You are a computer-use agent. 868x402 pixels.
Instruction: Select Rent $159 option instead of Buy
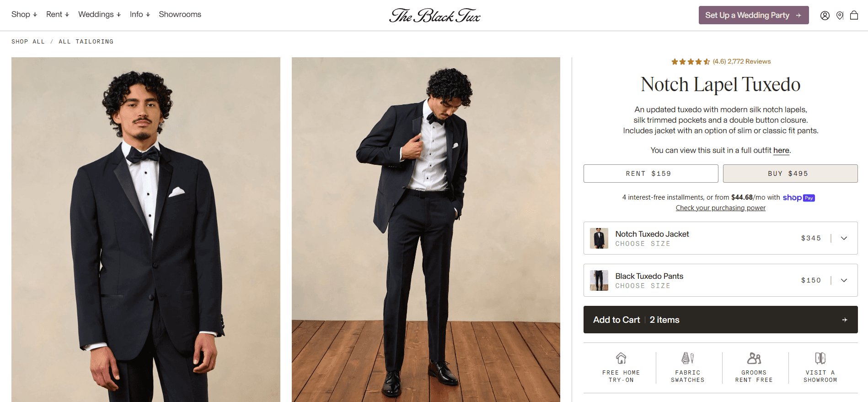pos(651,173)
